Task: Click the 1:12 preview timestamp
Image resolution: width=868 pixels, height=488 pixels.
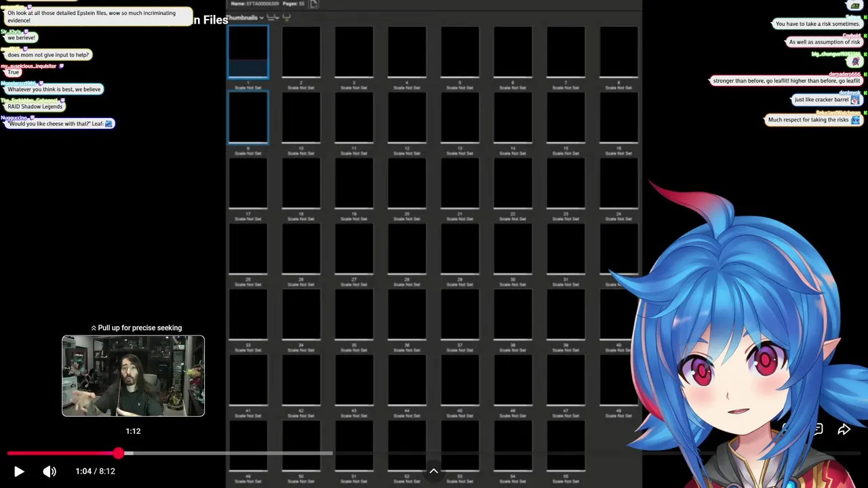Action: [133, 431]
